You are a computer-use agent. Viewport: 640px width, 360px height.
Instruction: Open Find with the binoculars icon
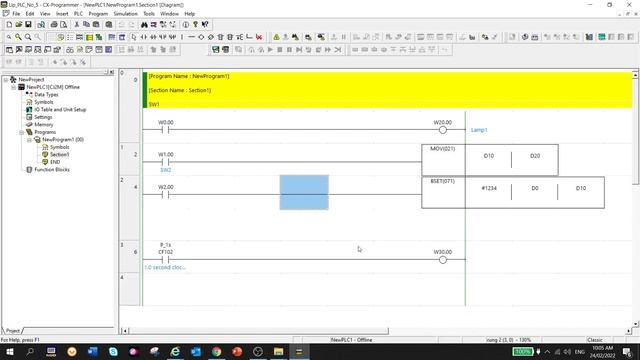pos(144,24)
